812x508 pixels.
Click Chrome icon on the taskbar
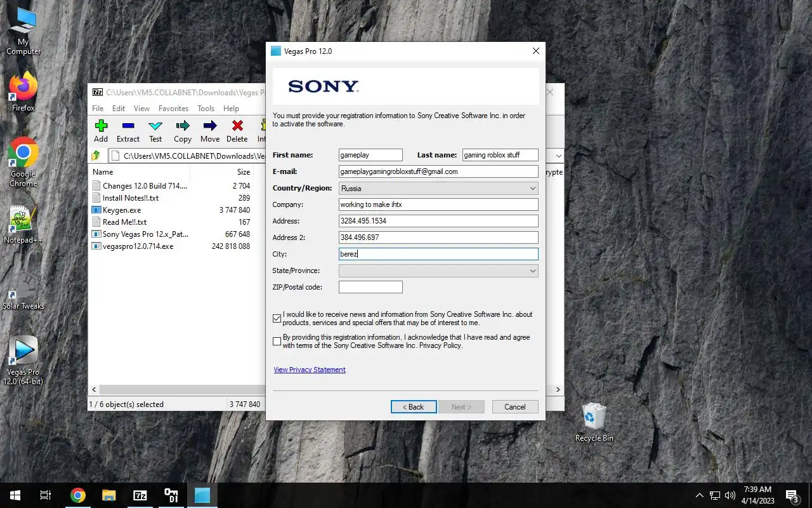[78, 495]
